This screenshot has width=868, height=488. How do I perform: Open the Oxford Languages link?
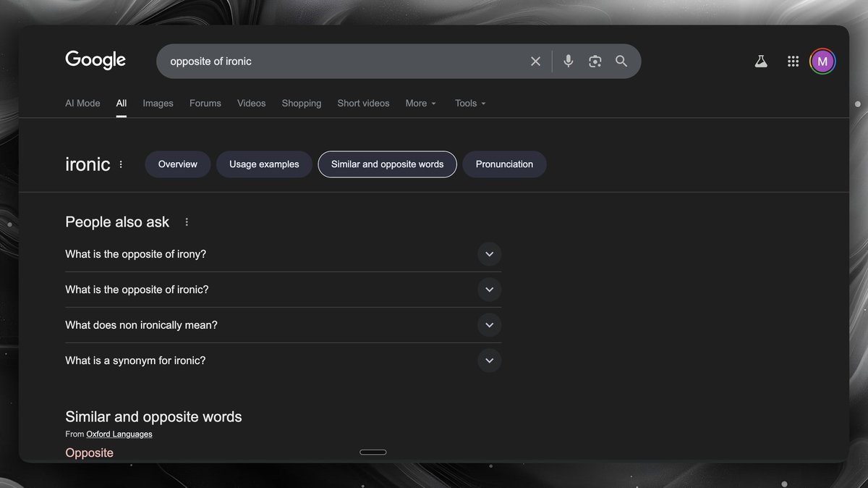pos(119,434)
